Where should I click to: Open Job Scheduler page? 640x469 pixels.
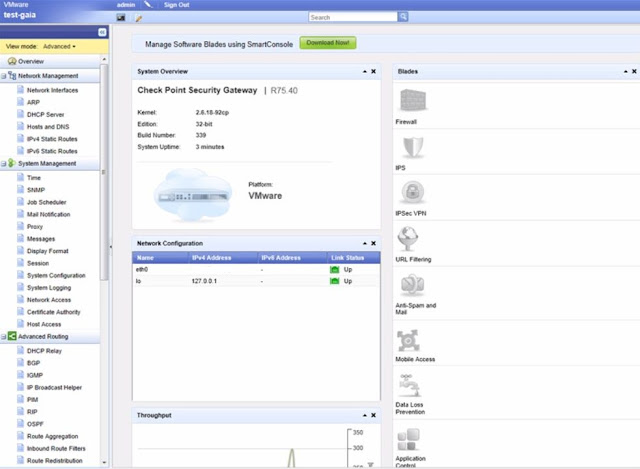(x=47, y=202)
